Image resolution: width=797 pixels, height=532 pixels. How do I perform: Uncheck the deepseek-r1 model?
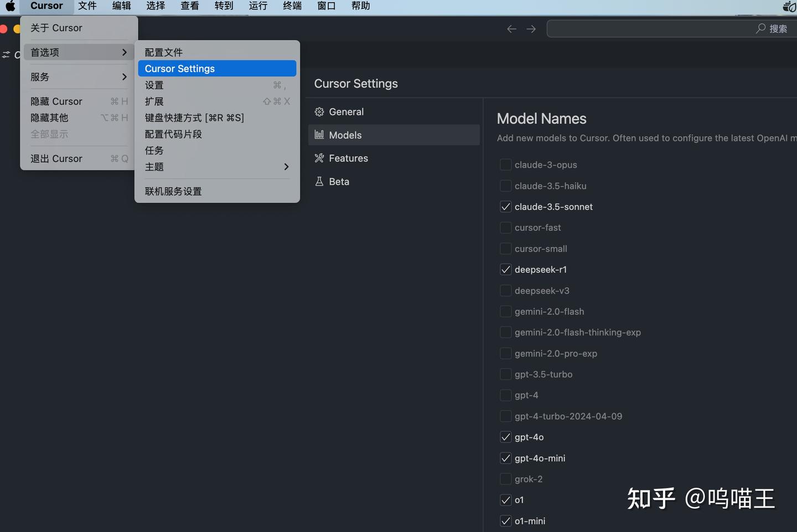click(505, 270)
